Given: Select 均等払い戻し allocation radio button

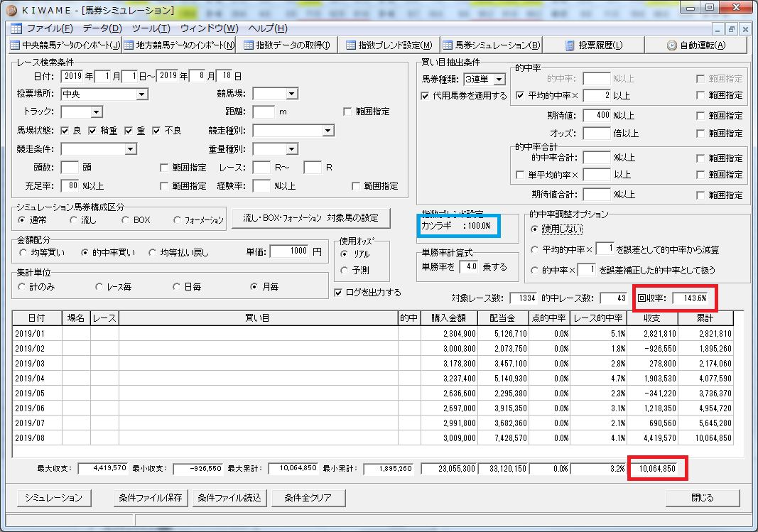Looking at the screenshot, I should [x=152, y=253].
